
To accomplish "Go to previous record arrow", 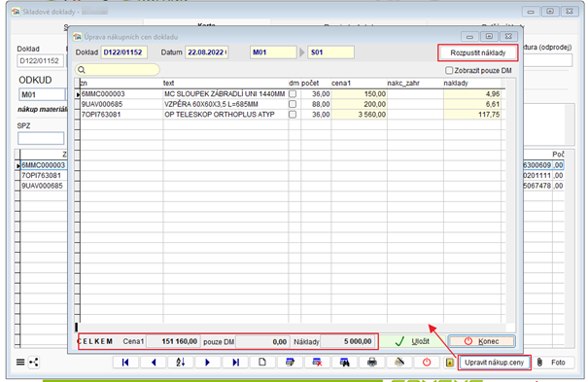I will click(154, 363).
